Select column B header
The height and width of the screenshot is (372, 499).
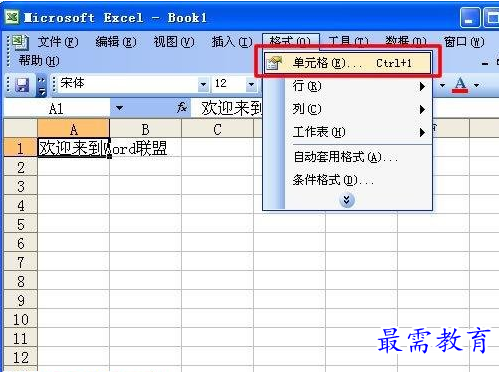click(145, 129)
